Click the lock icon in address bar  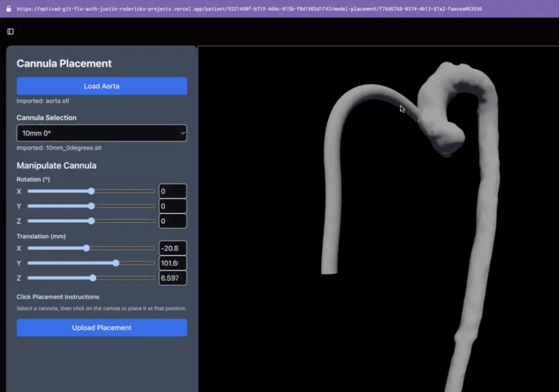point(9,9)
